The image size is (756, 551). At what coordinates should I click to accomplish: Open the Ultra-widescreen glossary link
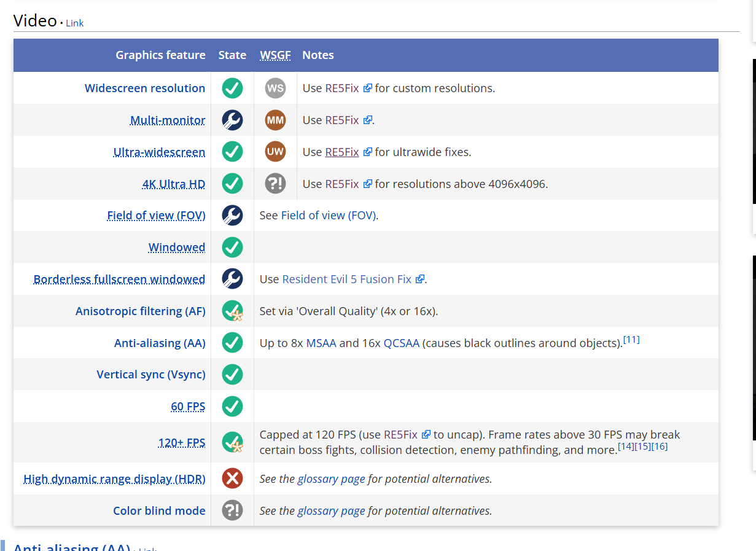pyautogui.click(x=159, y=152)
